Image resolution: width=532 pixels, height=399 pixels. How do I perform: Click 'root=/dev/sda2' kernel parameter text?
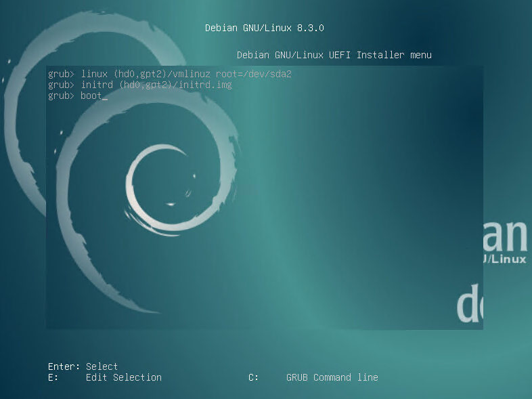[x=254, y=74]
